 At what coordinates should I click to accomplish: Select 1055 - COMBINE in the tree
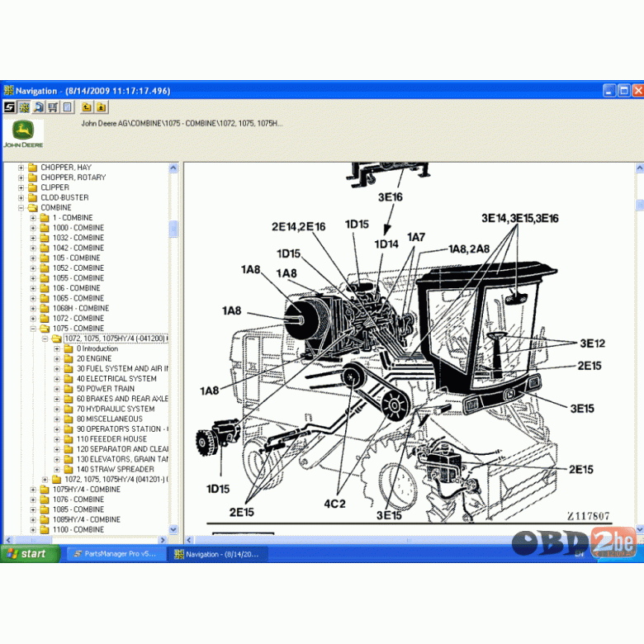point(78,278)
